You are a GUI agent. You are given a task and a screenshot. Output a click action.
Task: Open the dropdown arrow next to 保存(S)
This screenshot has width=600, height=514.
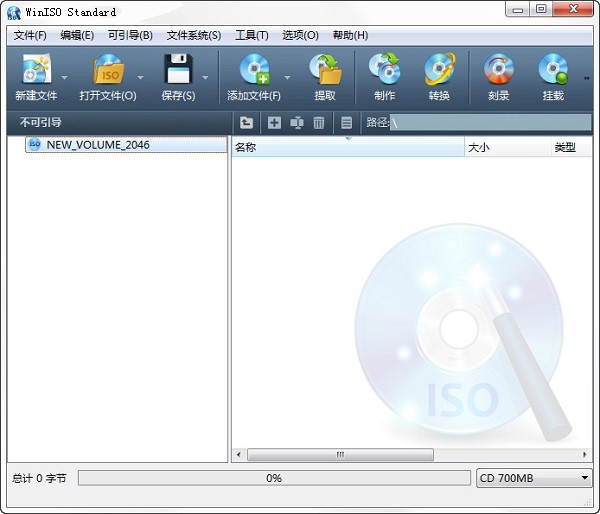tap(205, 78)
